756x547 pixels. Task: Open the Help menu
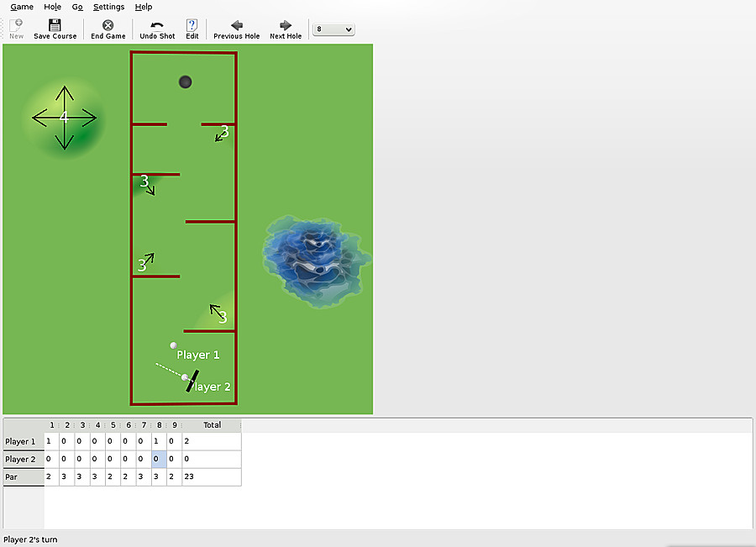(x=143, y=7)
